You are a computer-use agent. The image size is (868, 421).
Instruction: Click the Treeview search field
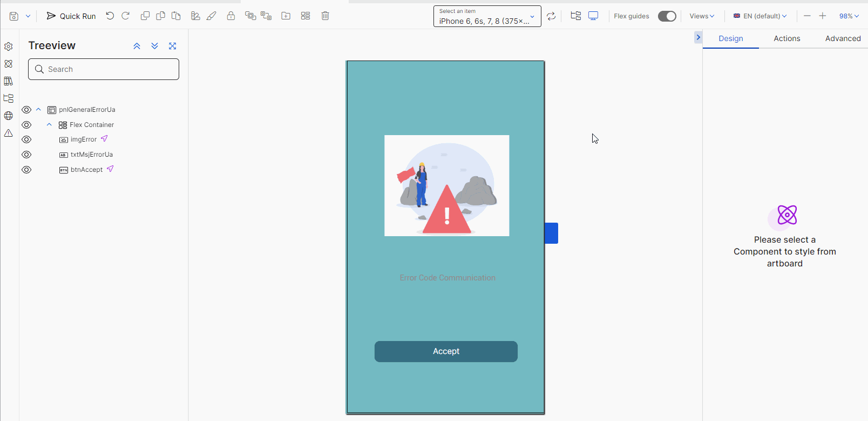104,69
